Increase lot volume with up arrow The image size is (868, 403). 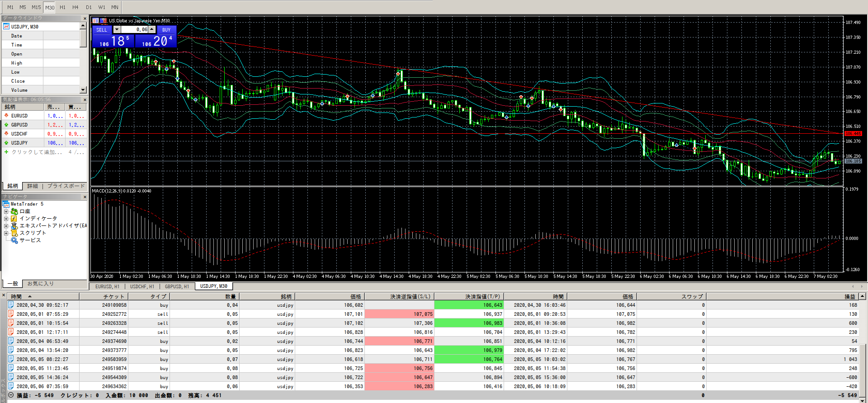click(152, 29)
